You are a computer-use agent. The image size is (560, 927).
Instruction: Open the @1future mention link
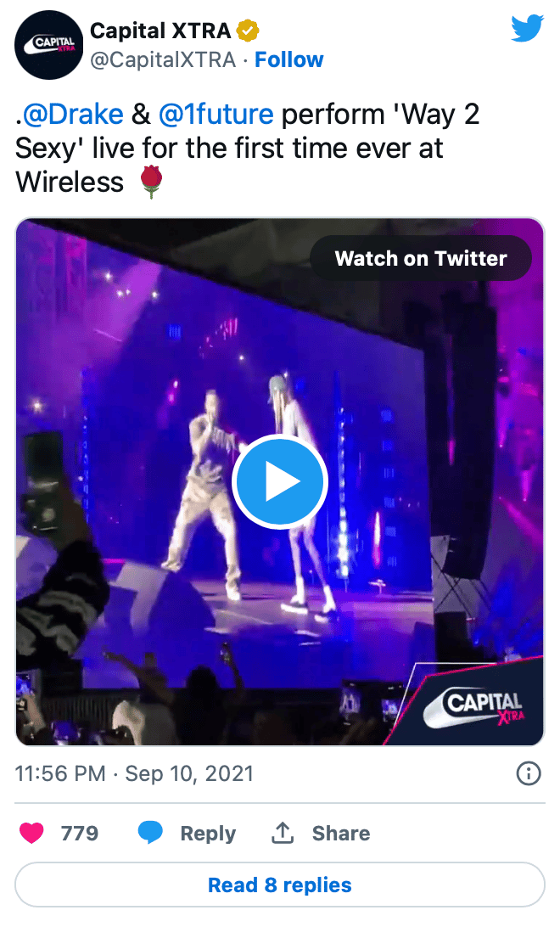click(x=216, y=114)
